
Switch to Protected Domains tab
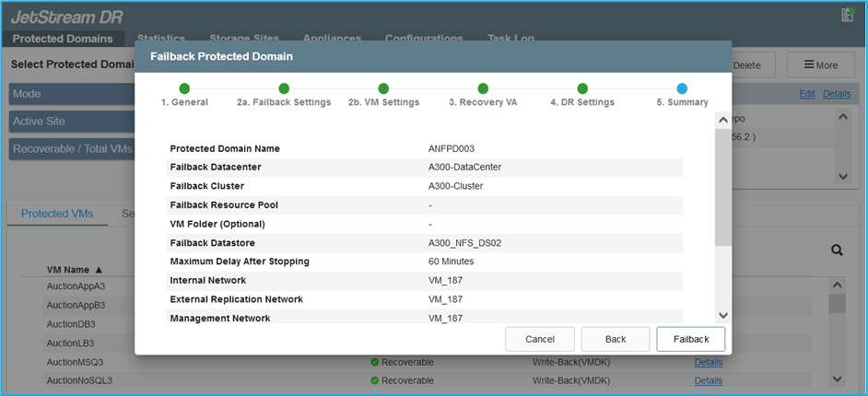[63, 39]
